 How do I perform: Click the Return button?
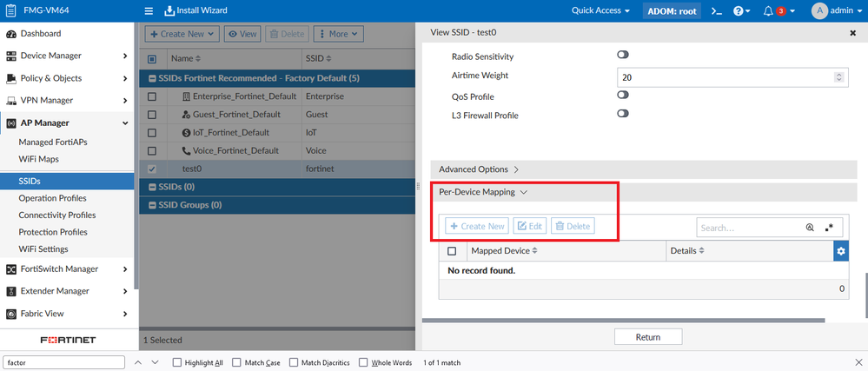coord(648,336)
